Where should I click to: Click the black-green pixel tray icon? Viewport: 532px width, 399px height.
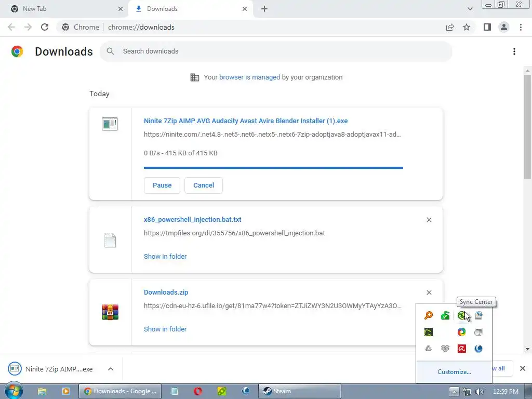tap(429, 332)
